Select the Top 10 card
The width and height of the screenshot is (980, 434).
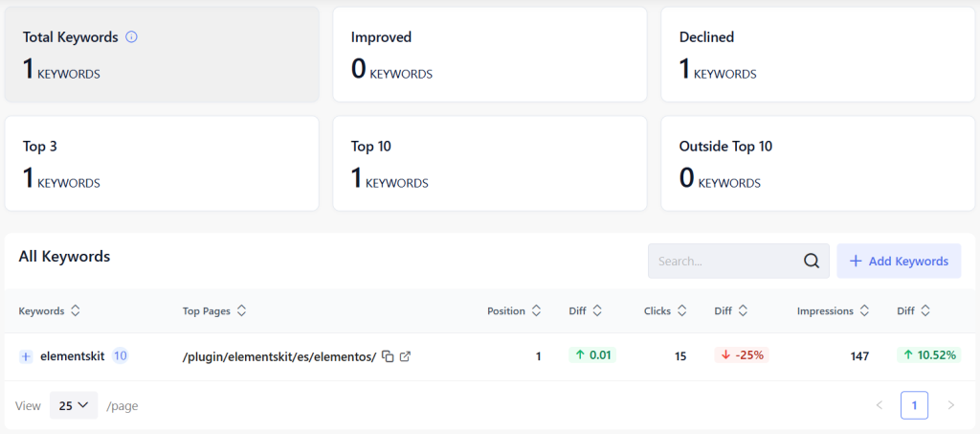click(x=490, y=164)
